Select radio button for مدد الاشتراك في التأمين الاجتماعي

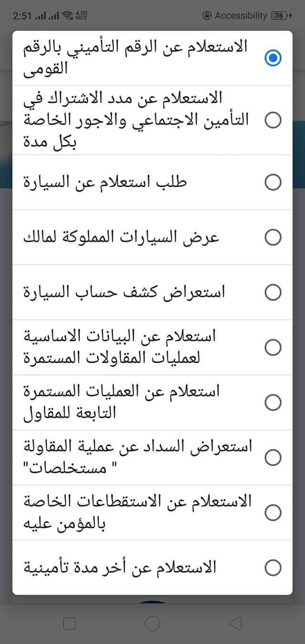tap(273, 120)
